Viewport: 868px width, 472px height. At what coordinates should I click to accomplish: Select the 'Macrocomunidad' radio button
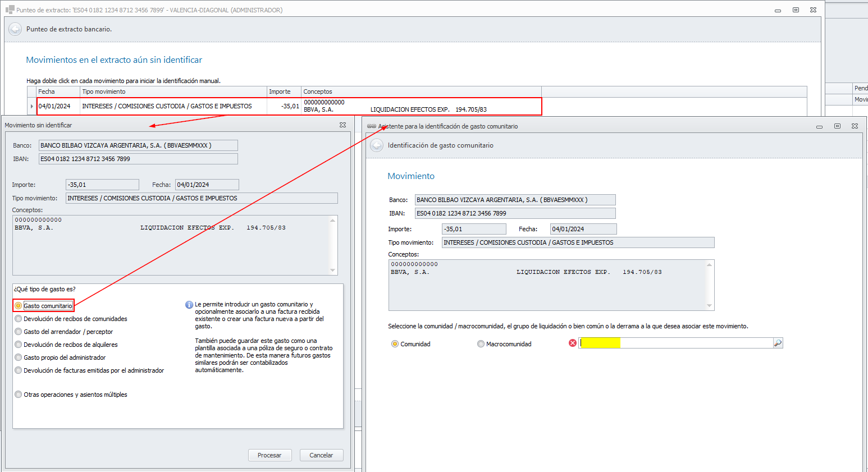point(481,344)
